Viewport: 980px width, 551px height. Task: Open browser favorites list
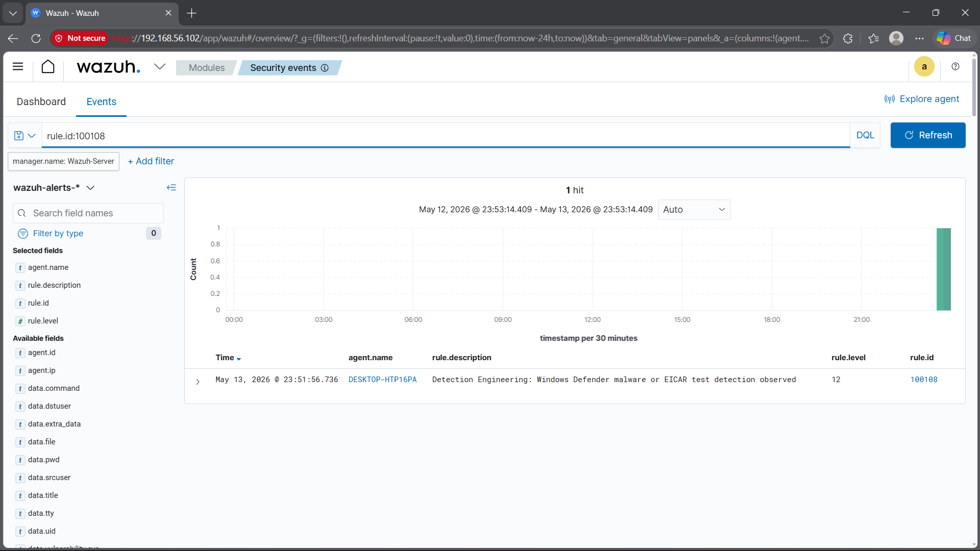coord(873,38)
